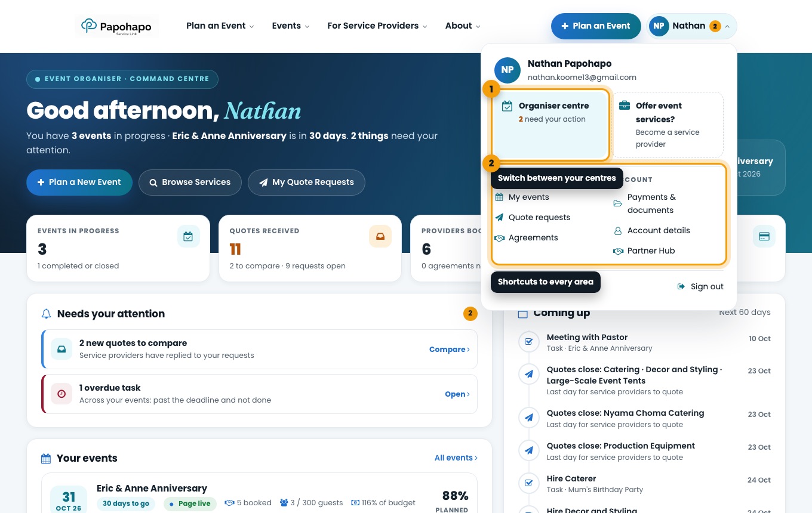Click the Open link for overdue task
The height and width of the screenshot is (513, 812).
[457, 394]
